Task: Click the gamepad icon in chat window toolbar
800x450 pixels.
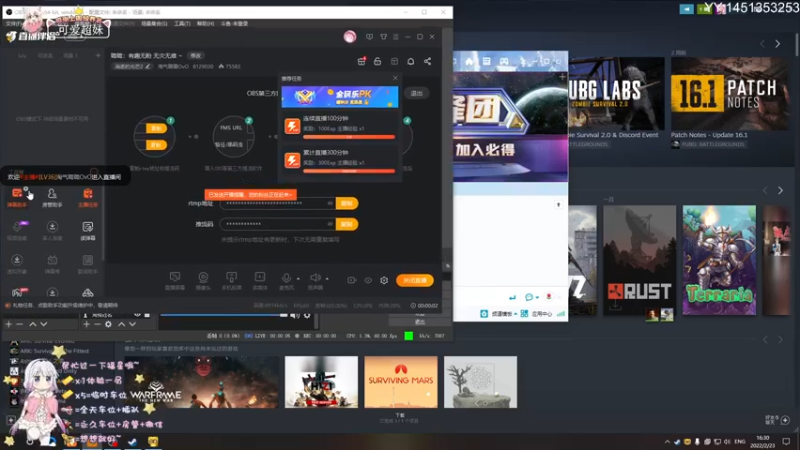Action: click(504, 61)
